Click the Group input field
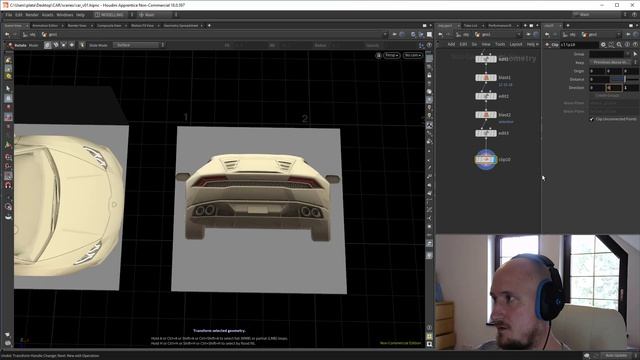Screen dimensions: 640x360 (607, 54)
